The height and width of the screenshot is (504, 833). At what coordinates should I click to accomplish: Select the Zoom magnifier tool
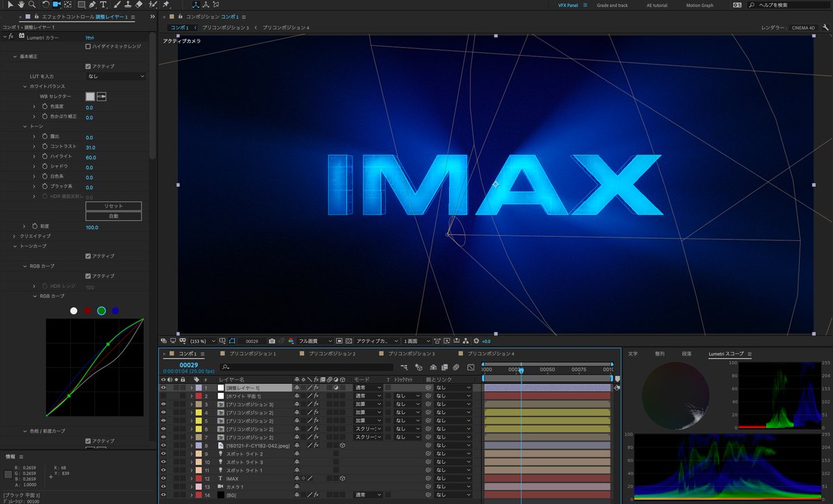32,5
